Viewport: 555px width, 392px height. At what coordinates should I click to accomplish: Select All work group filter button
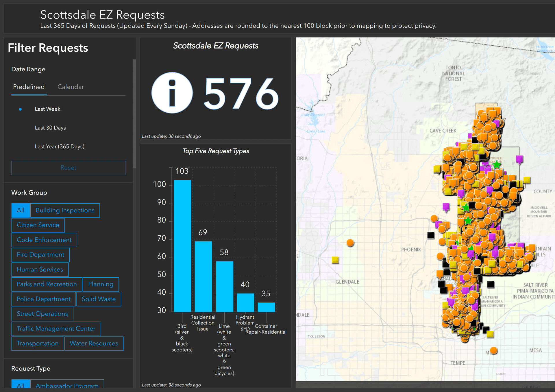20,210
